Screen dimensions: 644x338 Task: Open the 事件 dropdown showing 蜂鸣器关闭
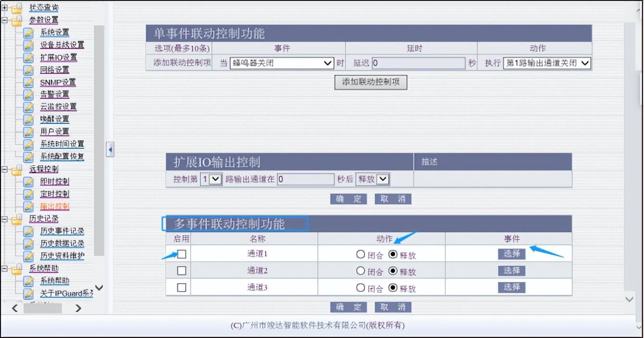(282, 63)
